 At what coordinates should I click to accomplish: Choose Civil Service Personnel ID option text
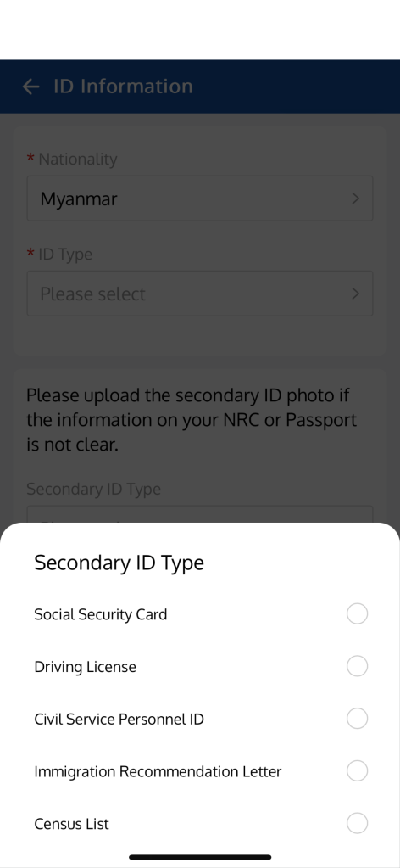tap(119, 719)
